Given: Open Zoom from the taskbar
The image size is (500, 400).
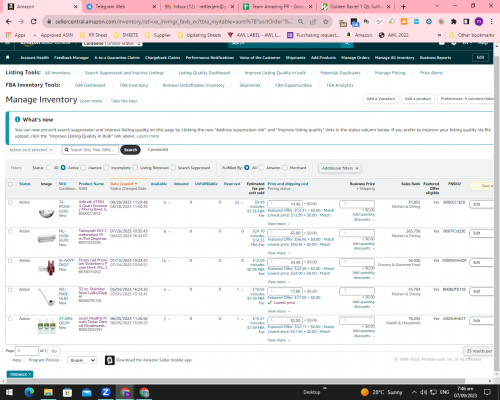Looking at the screenshot, I should pos(106,392).
